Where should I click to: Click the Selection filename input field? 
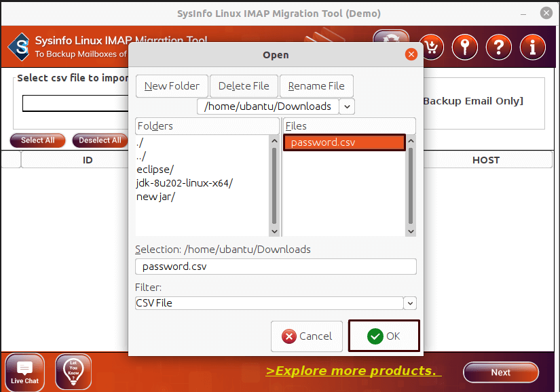[x=276, y=267]
